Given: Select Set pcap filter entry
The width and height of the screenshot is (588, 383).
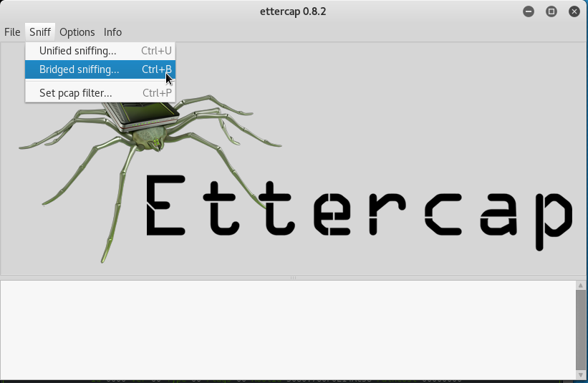Looking at the screenshot, I should 100,93.
